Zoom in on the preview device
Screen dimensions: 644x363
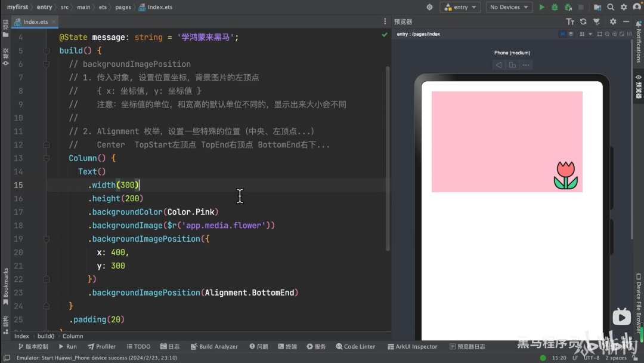coord(614,34)
